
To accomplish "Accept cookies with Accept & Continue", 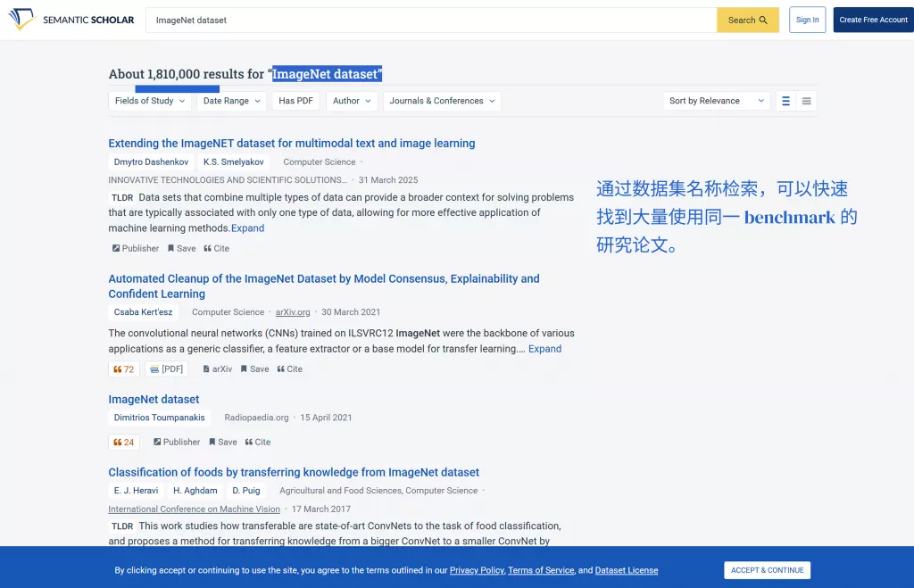I will (x=767, y=569).
